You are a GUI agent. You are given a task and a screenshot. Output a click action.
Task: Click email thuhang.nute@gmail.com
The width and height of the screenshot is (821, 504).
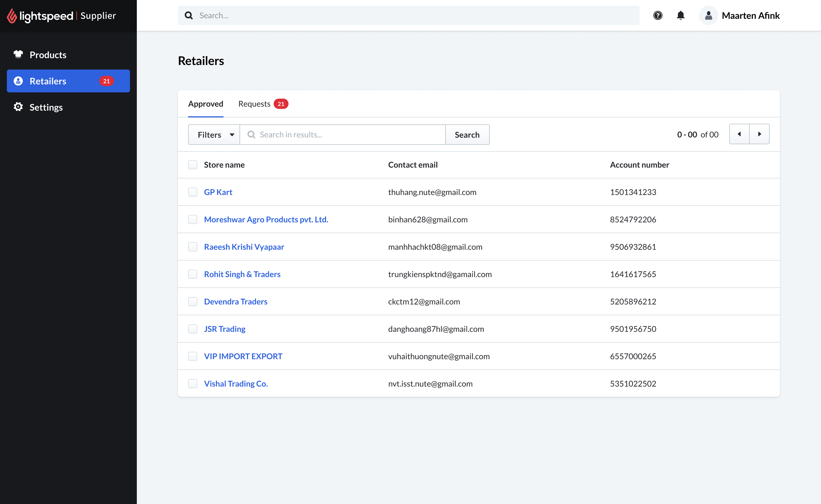pos(432,192)
